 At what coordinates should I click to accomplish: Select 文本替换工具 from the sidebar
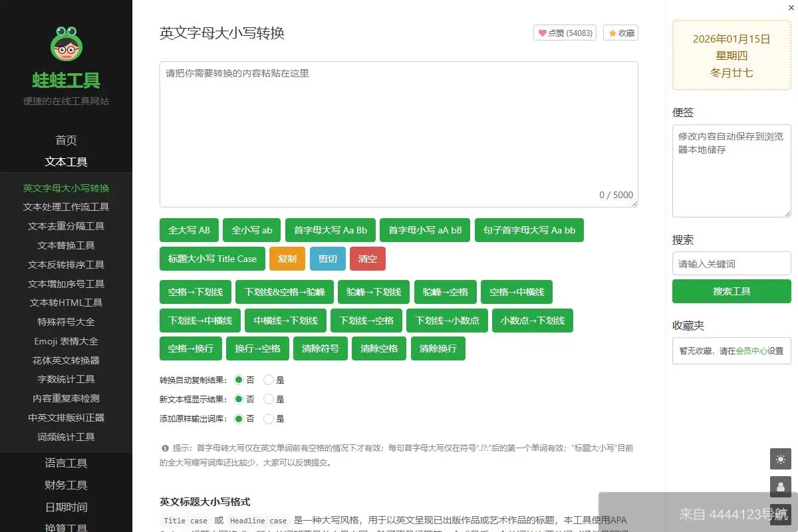tap(66, 245)
